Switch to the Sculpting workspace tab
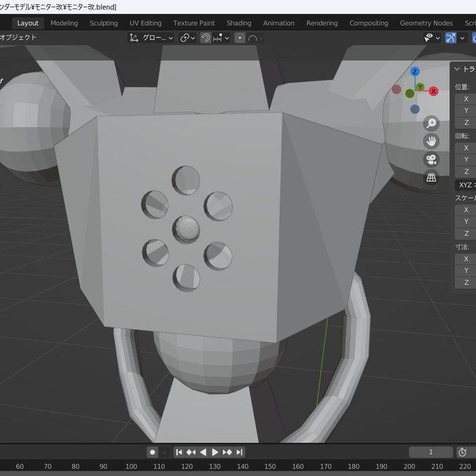This screenshot has height=476, width=476. pos(104,23)
